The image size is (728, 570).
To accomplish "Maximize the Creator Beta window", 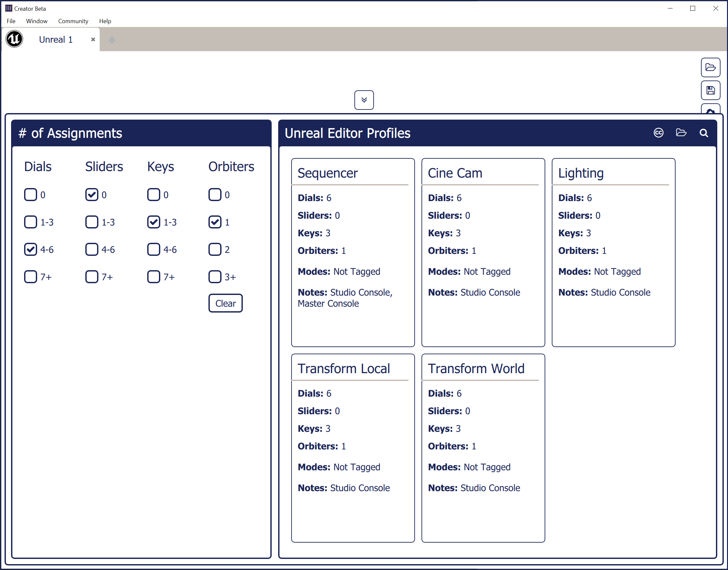I will click(x=692, y=8).
